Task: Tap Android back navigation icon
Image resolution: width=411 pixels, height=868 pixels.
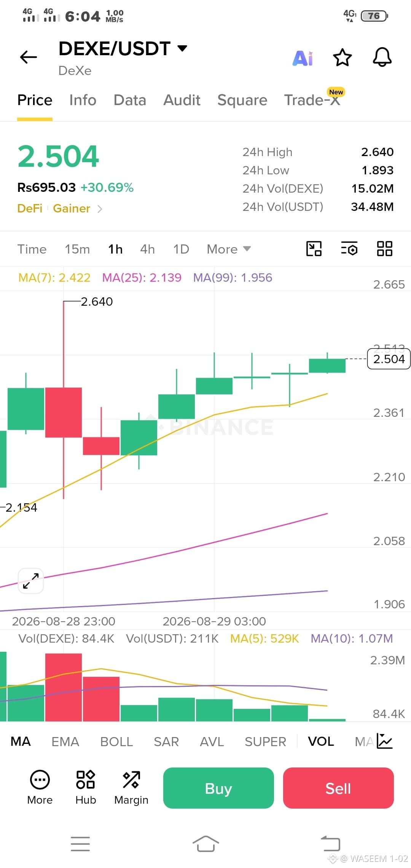Action: (x=330, y=843)
